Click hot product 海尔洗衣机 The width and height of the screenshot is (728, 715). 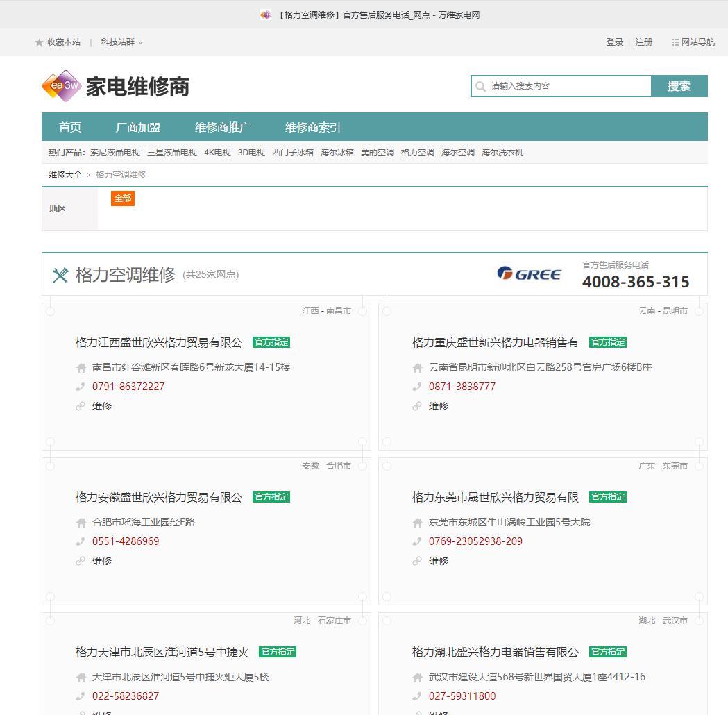(502, 152)
